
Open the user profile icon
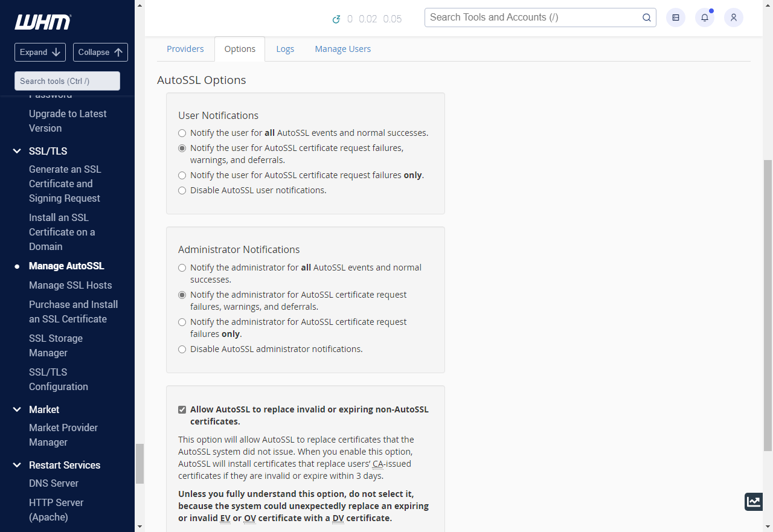[x=733, y=18]
